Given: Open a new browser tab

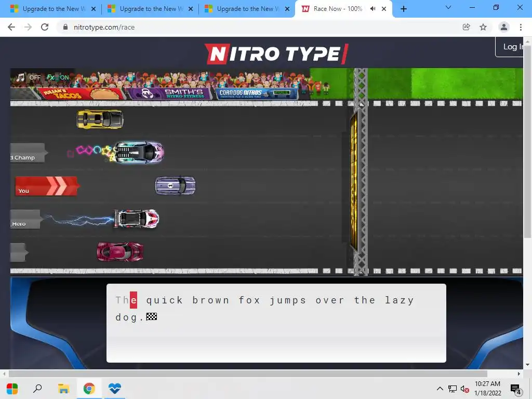Looking at the screenshot, I should tap(403, 9).
